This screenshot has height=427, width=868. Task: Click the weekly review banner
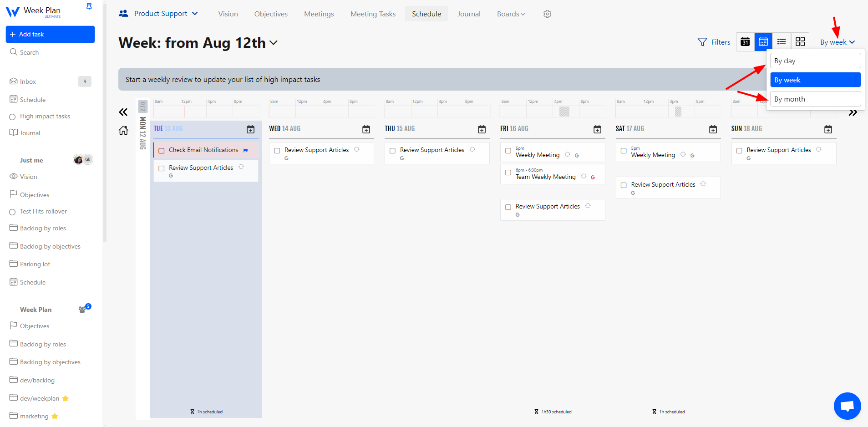[442, 79]
